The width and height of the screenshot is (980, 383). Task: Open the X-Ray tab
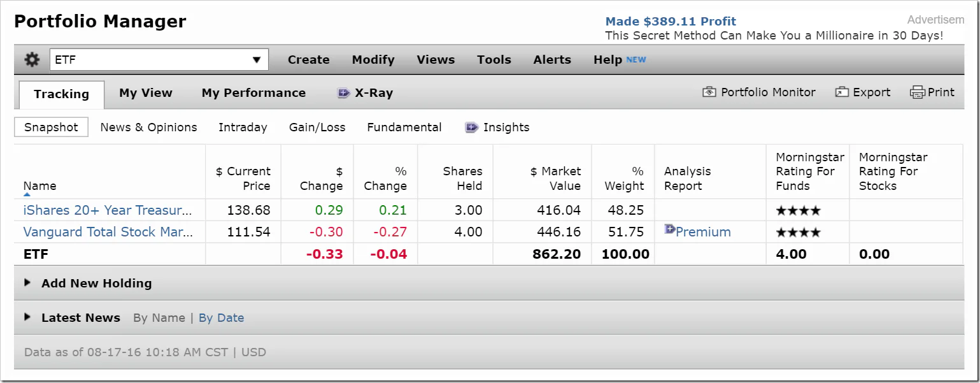(374, 93)
